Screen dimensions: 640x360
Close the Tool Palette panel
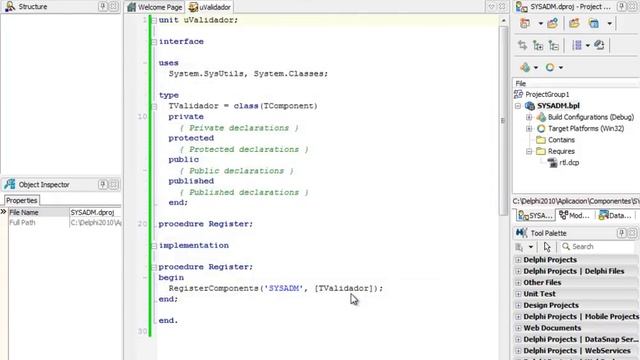[632, 233]
